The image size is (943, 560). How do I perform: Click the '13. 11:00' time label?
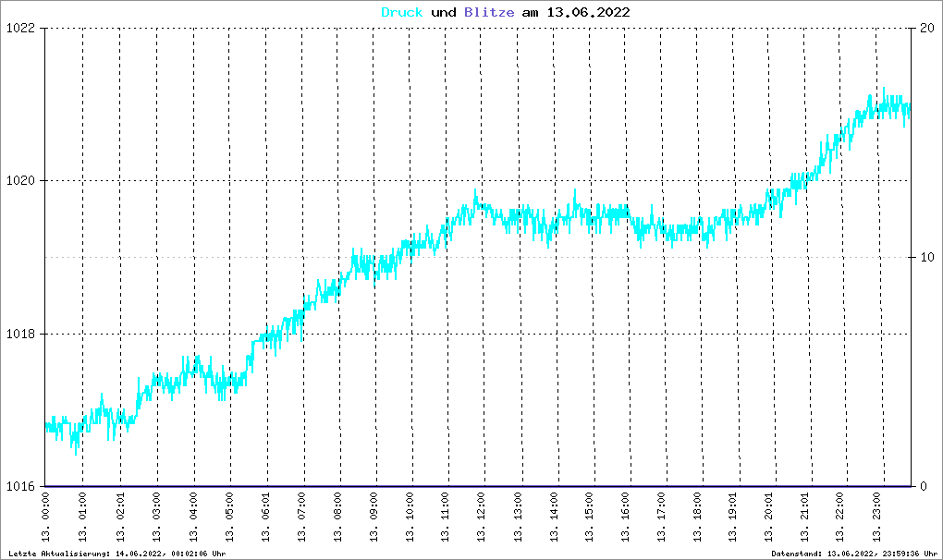(x=445, y=517)
